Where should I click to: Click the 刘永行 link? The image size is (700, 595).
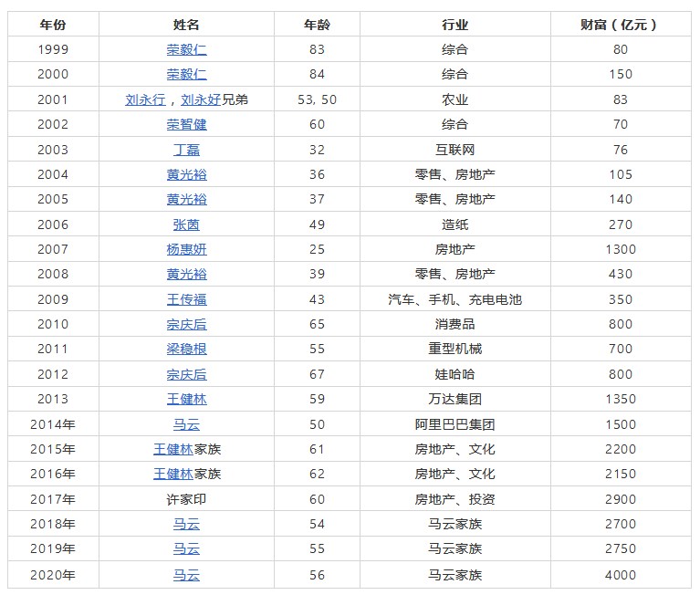[x=145, y=99]
